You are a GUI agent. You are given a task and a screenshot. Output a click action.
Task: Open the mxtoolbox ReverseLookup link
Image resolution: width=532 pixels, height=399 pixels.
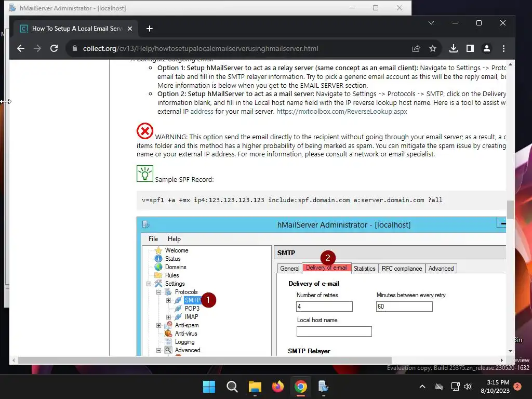342,112
